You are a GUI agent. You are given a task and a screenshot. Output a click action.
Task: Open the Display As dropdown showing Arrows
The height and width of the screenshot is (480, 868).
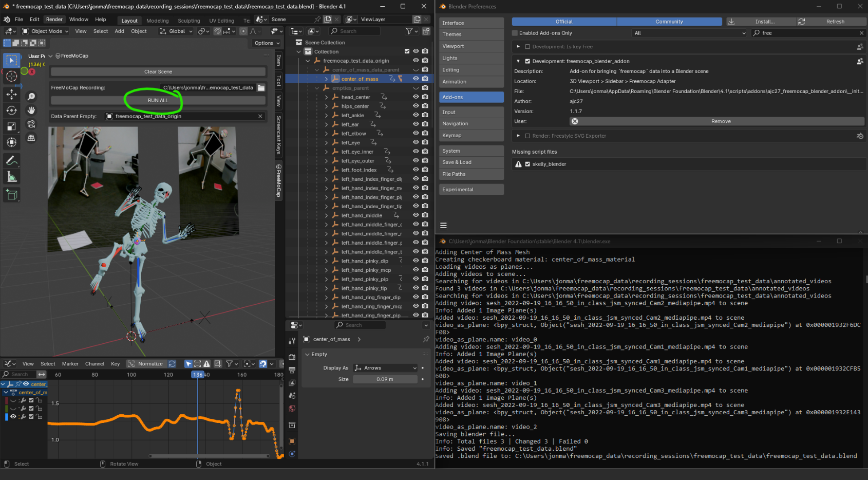[386, 367]
